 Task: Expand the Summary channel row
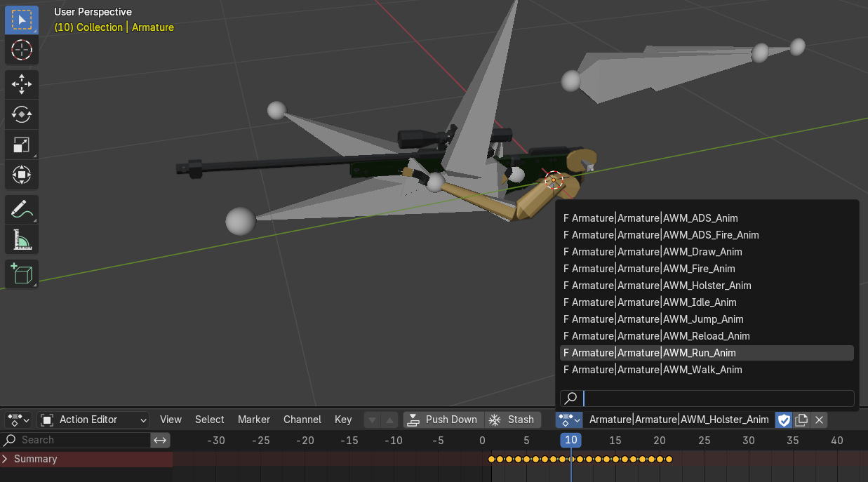[x=6, y=459]
